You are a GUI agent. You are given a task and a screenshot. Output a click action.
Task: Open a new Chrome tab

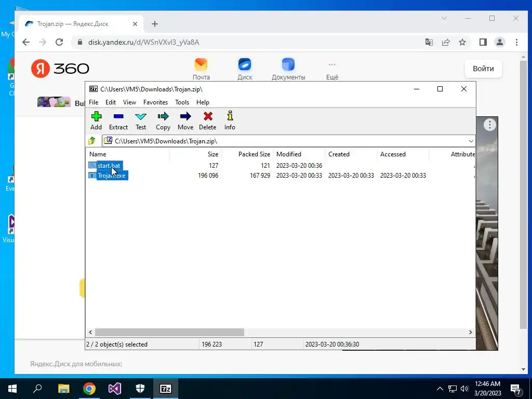click(x=155, y=24)
